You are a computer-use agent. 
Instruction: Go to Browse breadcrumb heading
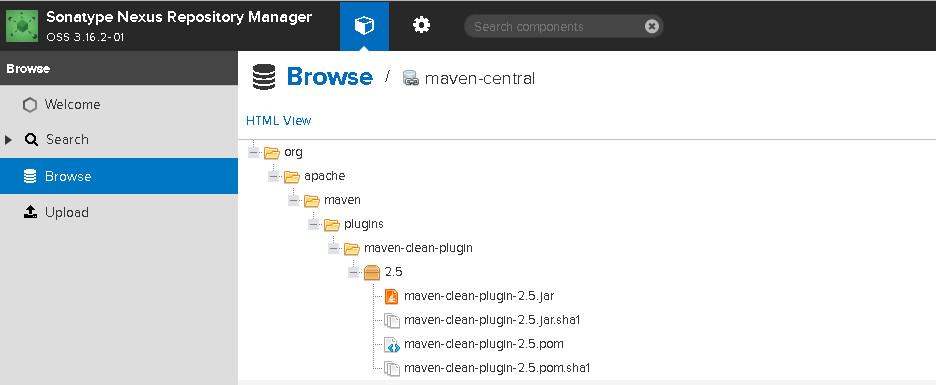330,77
